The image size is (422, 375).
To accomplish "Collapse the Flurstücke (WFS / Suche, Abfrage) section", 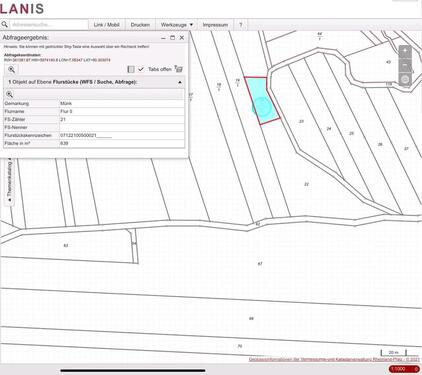I will pyautogui.click(x=180, y=82).
